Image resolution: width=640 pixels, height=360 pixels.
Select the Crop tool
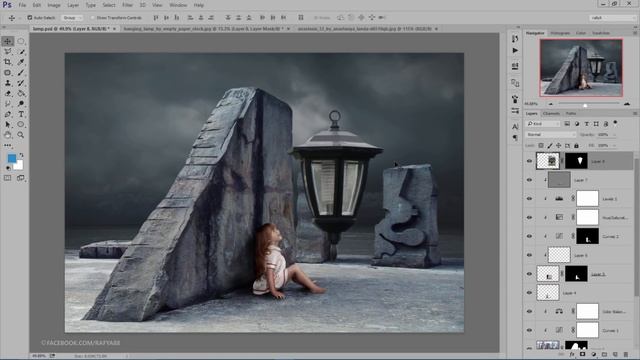point(8,62)
